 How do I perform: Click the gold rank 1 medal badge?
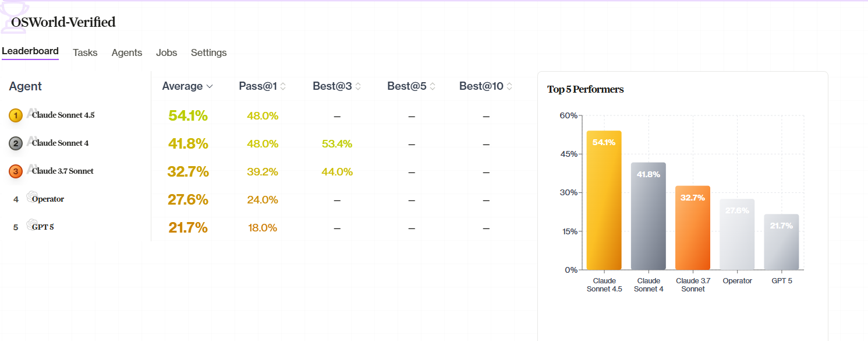(15, 115)
